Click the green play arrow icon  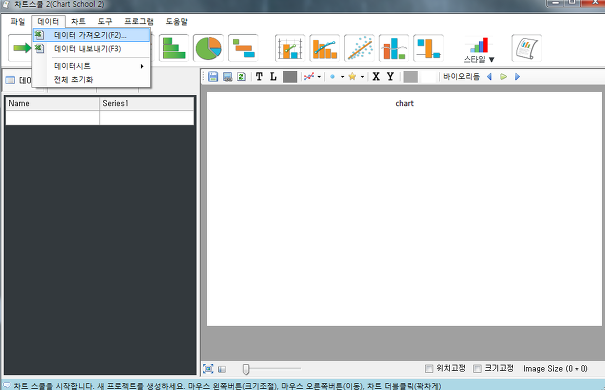click(504, 76)
